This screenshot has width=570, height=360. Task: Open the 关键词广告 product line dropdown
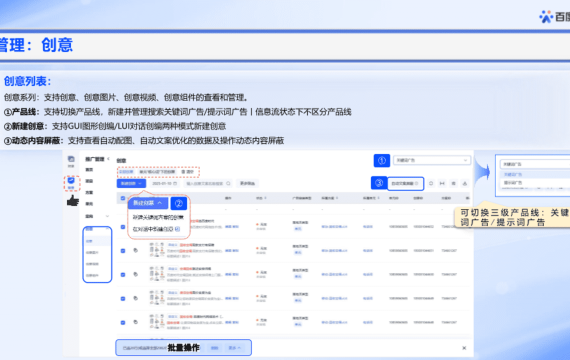click(431, 160)
